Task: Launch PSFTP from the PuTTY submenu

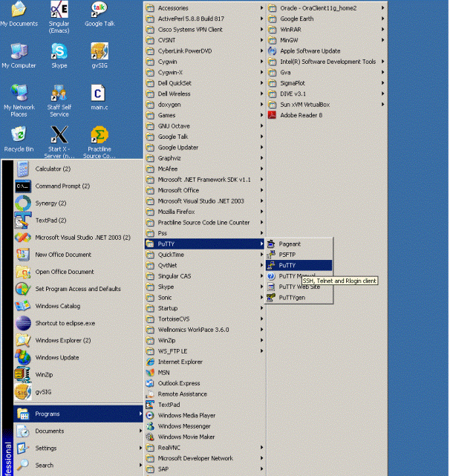Action: [287, 254]
